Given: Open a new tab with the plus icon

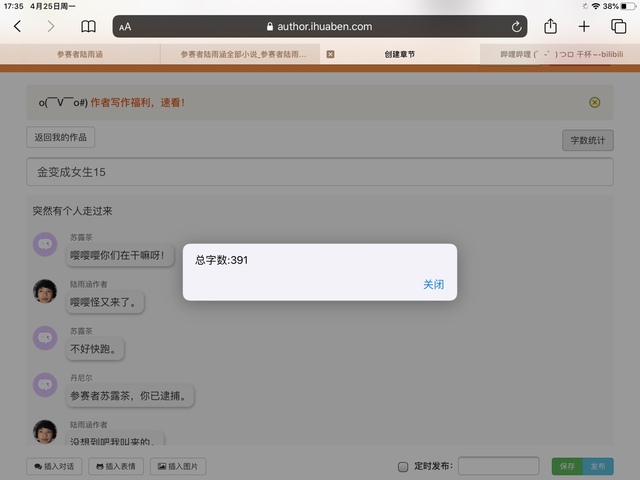Looking at the screenshot, I should [x=584, y=27].
